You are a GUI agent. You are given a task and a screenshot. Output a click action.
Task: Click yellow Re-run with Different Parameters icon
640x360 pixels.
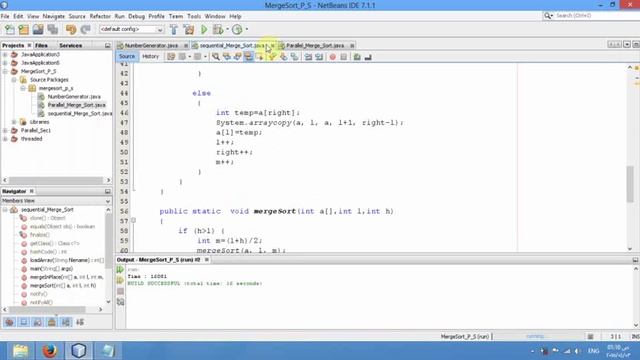[120, 280]
